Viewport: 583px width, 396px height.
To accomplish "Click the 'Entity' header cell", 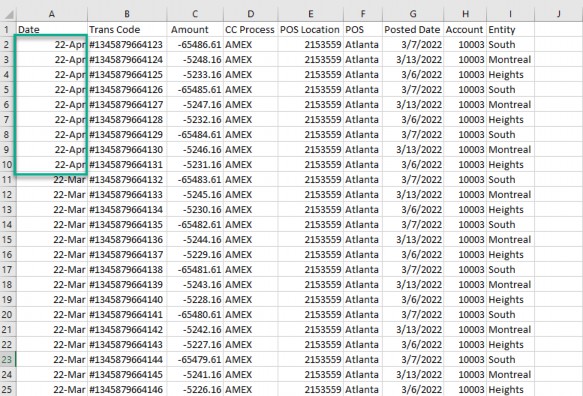I will click(510, 29).
